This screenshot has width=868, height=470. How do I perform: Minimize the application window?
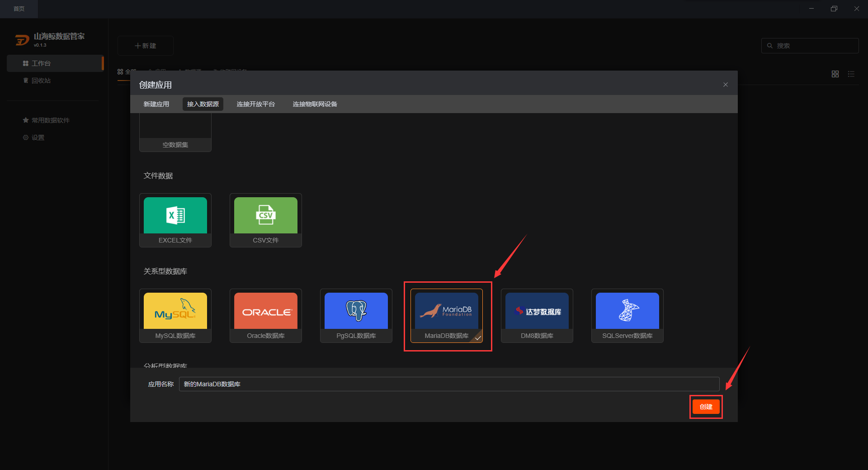pyautogui.click(x=811, y=9)
